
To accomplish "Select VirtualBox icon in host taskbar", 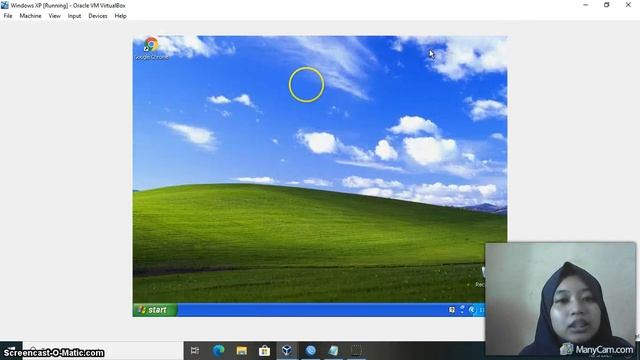I will pos(287,350).
